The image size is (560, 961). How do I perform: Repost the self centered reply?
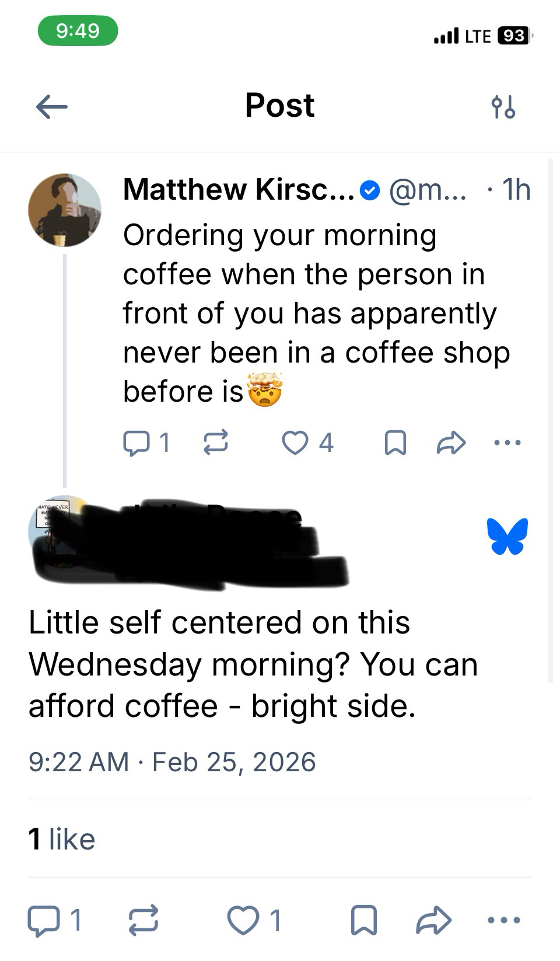[x=143, y=921]
